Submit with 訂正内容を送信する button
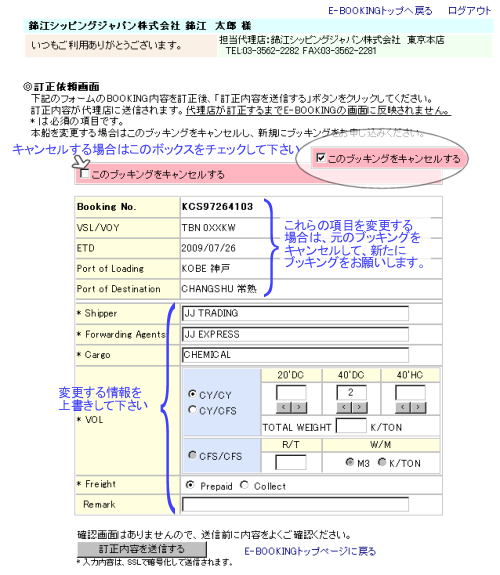The width and height of the screenshot is (500, 575). coord(142,549)
